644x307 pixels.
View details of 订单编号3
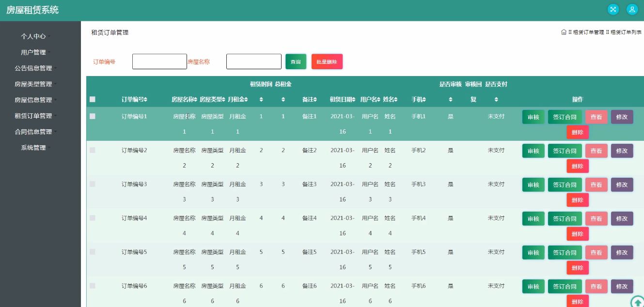coord(597,184)
